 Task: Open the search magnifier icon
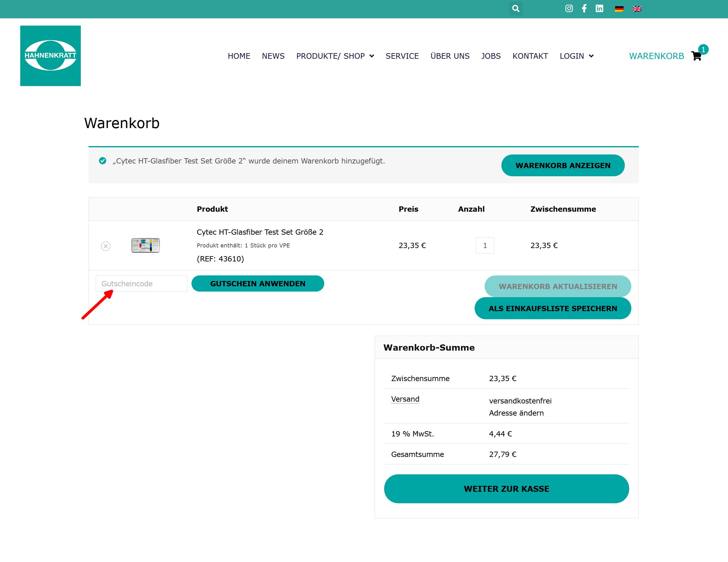coord(516,9)
